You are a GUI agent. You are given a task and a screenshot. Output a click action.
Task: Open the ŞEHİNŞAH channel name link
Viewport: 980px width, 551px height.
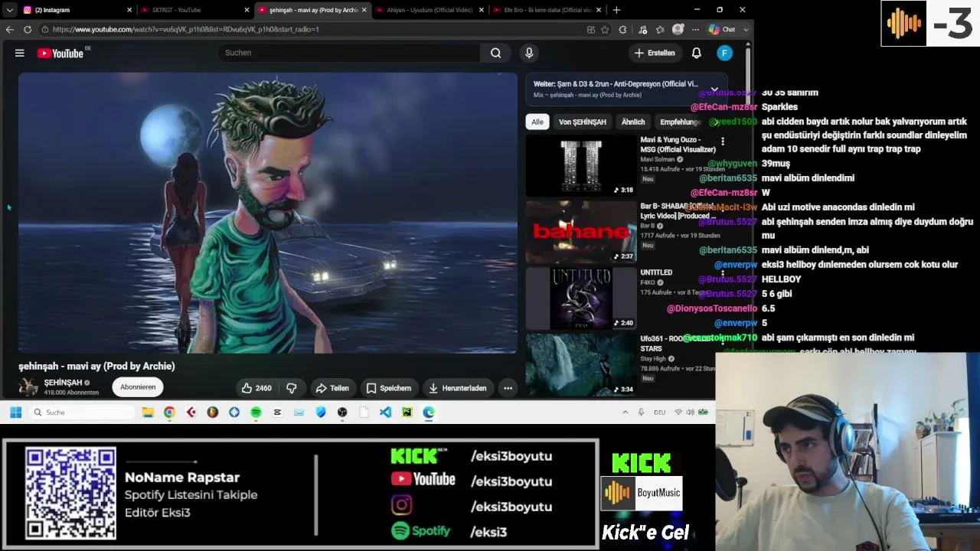tap(63, 383)
